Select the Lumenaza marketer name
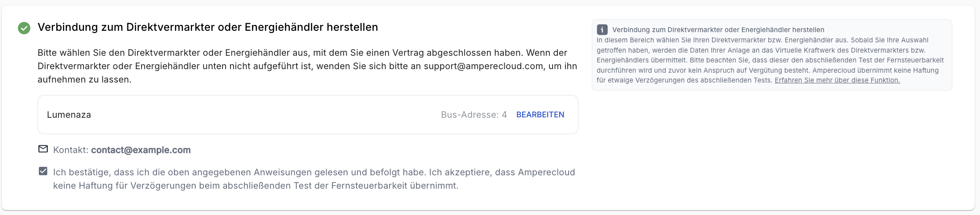This screenshot has width=980, height=215. click(x=69, y=115)
